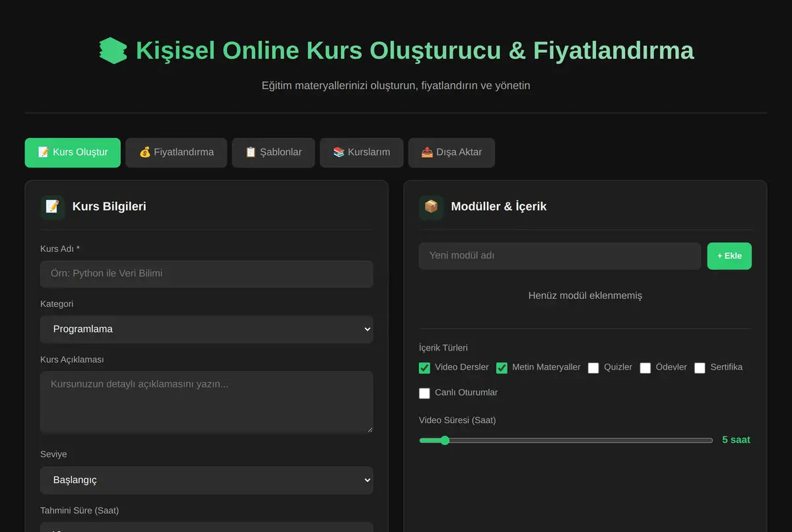Click the Tahmini Süre (Saat) label
This screenshot has height=532, width=792.
pyautogui.click(x=80, y=510)
